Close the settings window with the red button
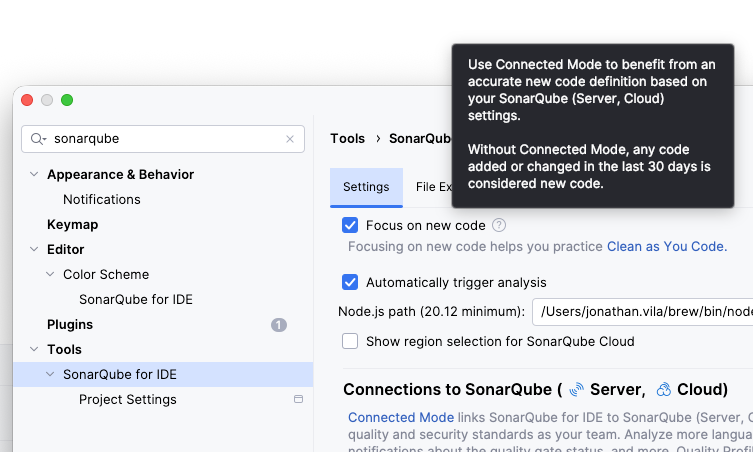Image resolution: width=753 pixels, height=452 pixels. (27, 100)
